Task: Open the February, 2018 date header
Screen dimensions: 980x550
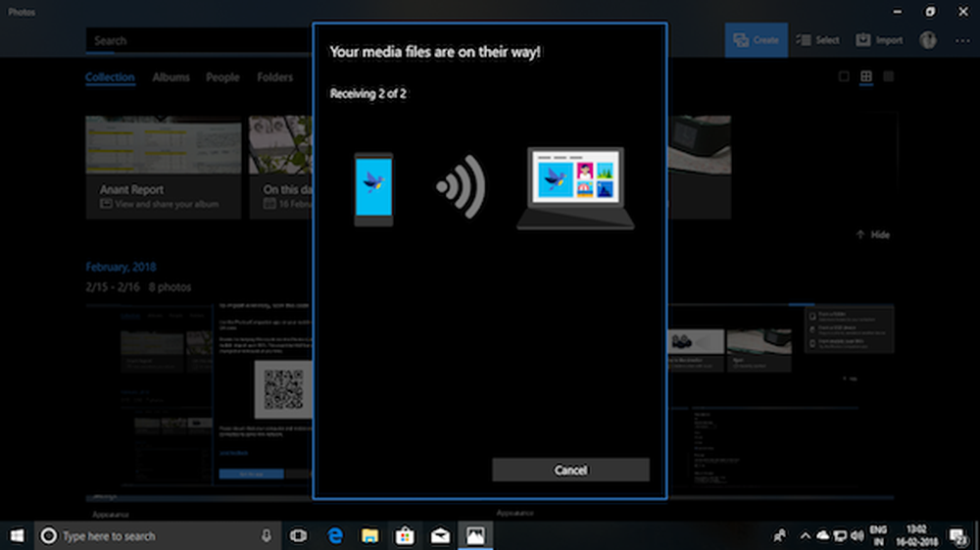Action: point(121,267)
